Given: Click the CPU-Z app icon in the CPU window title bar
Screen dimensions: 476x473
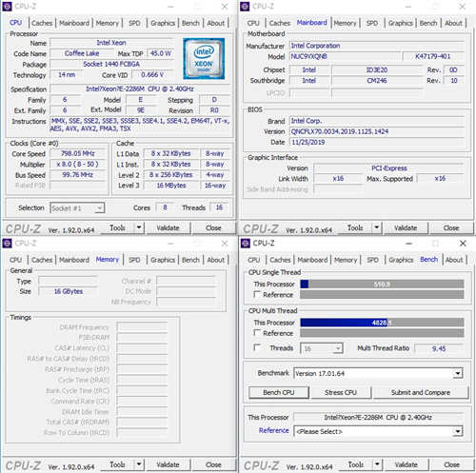Looking at the screenshot, I should coord(7,7).
